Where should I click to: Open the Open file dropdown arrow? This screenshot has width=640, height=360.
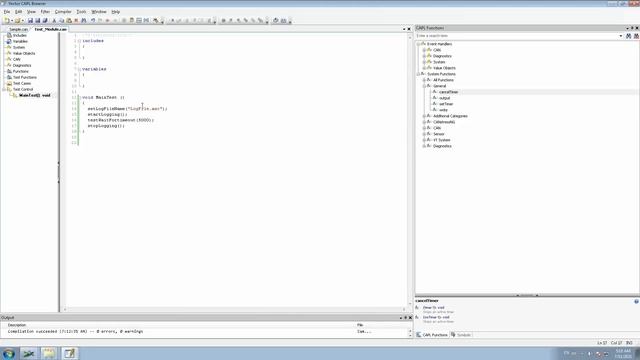click(x=22, y=20)
